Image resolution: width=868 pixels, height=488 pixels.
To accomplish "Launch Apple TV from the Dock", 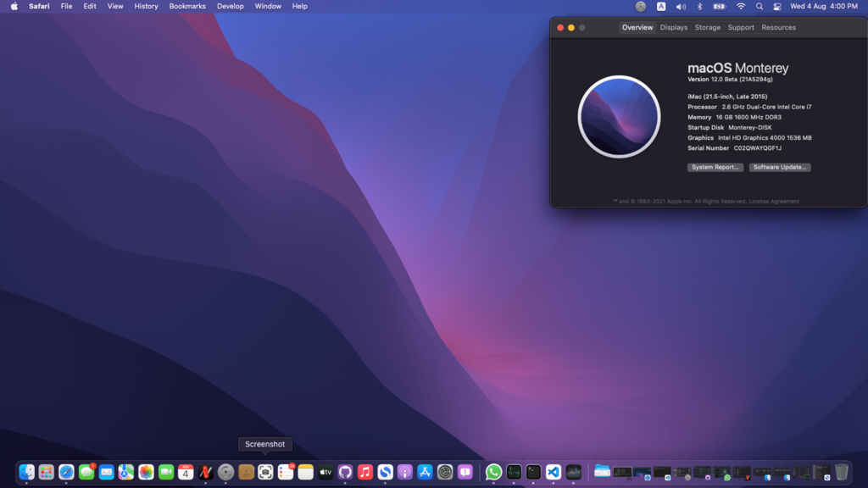I will coord(325,472).
